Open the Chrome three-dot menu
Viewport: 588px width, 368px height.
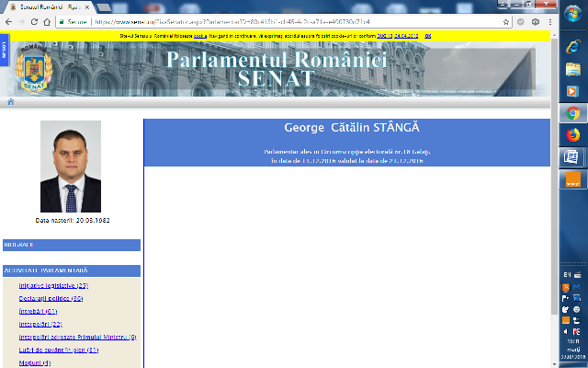pyautogui.click(x=550, y=22)
